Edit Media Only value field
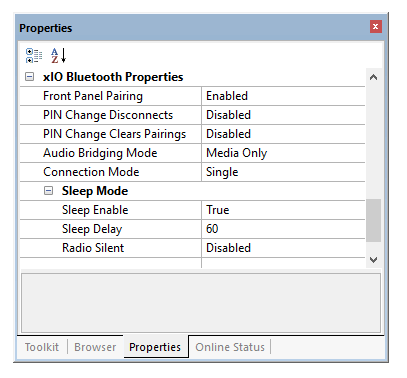 [x=283, y=153]
